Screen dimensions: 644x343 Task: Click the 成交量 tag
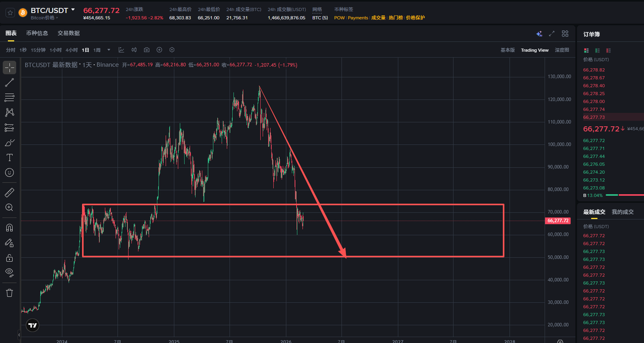378,18
